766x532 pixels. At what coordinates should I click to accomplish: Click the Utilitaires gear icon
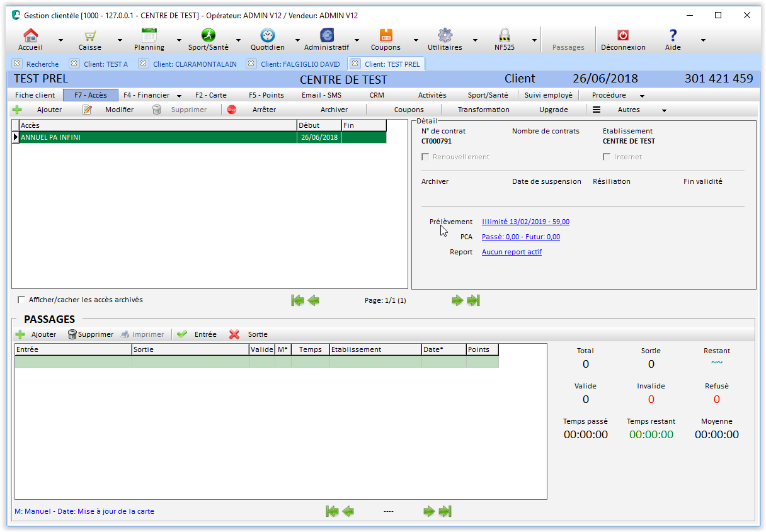pyautogui.click(x=445, y=36)
